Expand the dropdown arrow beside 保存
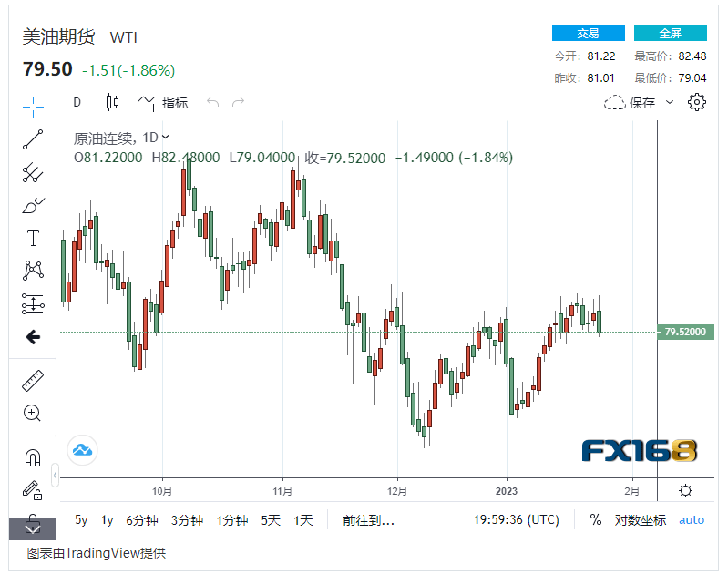The image size is (728, 574). [670, 102]
